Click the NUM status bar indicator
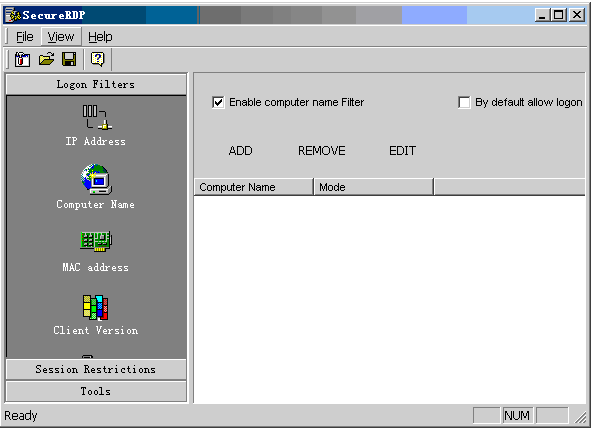The image size is (593, 428). point(517,416)
